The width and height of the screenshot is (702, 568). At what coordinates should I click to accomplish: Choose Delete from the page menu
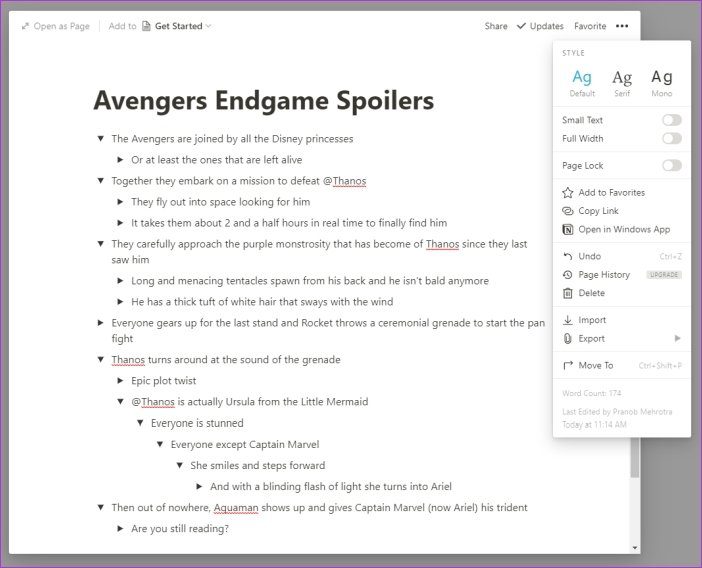pos(622,293)
